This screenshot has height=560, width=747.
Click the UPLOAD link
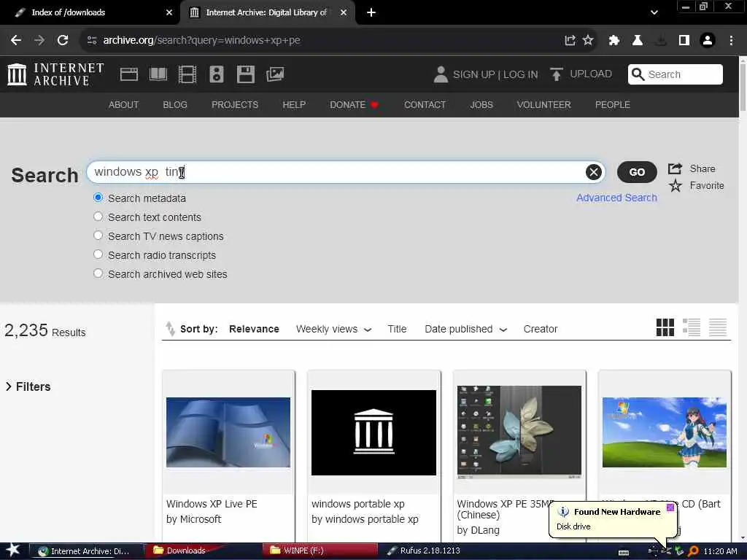click(591, 74)
